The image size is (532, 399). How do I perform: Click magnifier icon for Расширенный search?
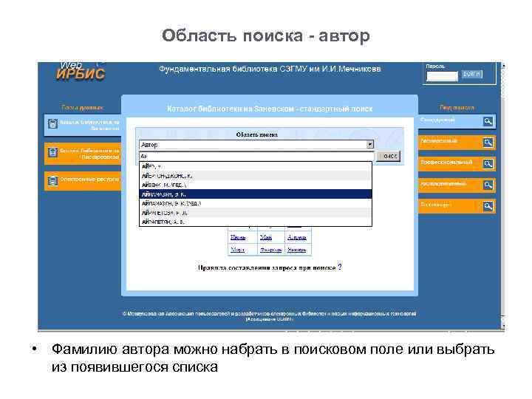[488, 143]
